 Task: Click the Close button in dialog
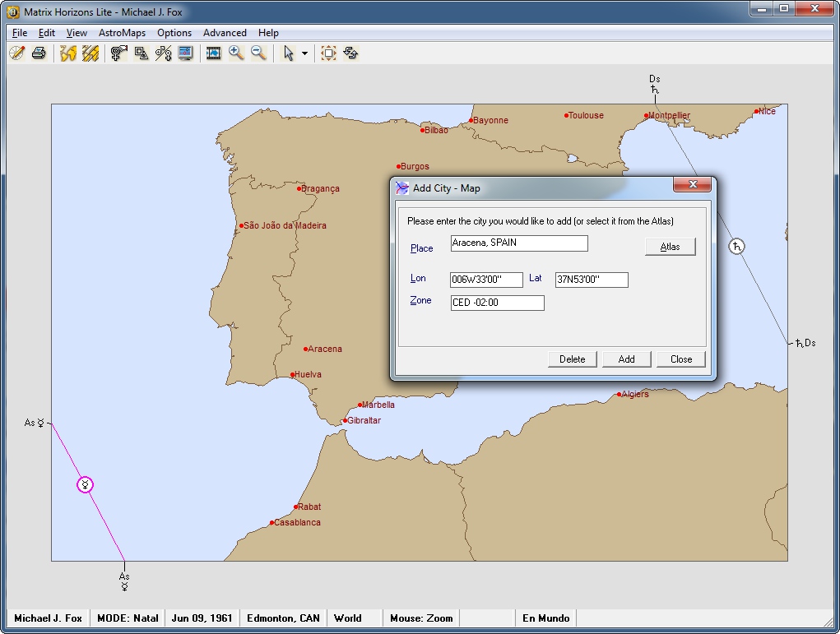(681, 359)
